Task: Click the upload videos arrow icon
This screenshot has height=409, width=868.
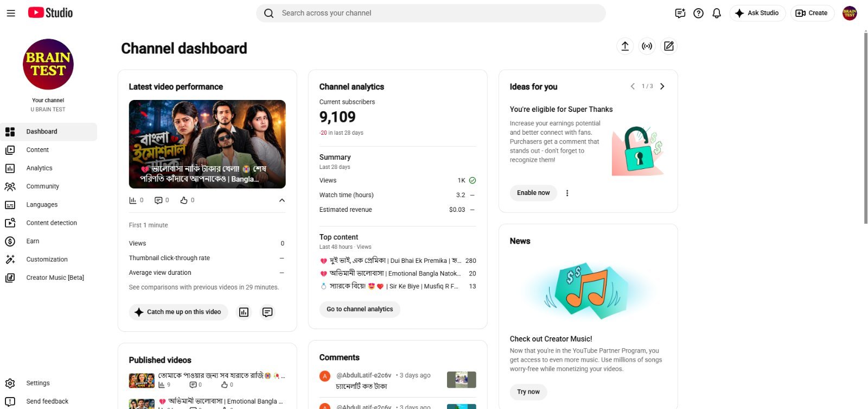Action: (x=625, y=46)
